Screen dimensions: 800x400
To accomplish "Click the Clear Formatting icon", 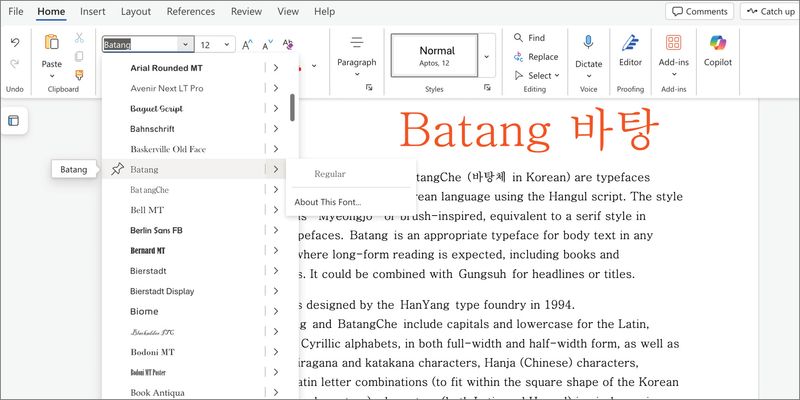I will tap(288, 45).
